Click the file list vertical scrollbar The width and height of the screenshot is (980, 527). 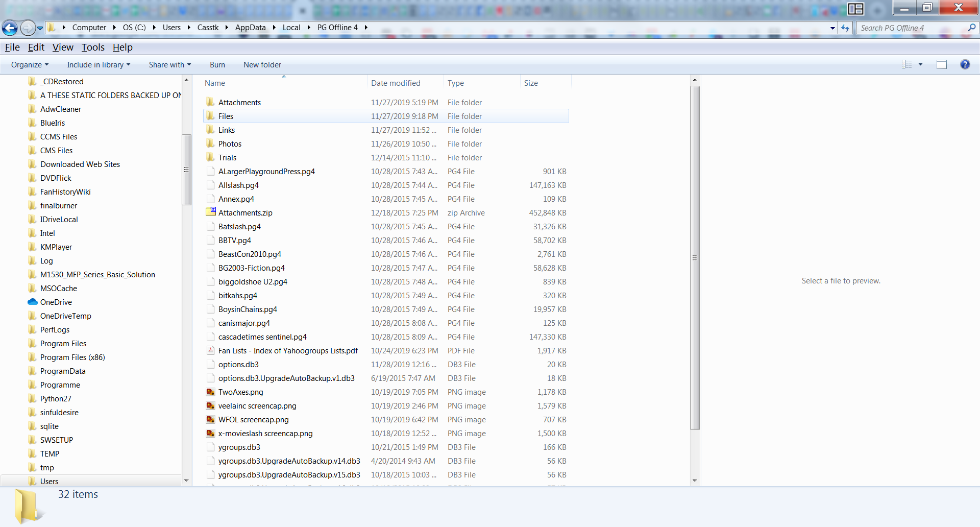pyautogui.click(x=695, y=257)
